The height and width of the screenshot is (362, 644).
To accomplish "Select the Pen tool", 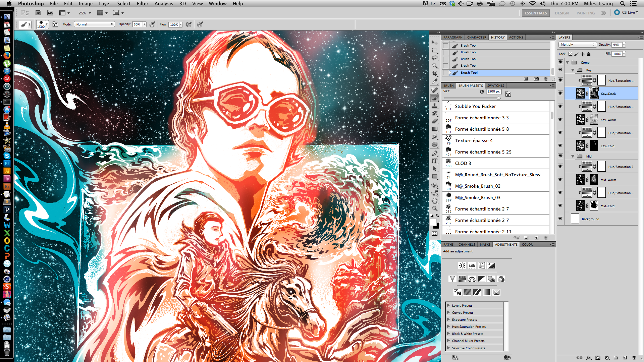I will (435, 153).
